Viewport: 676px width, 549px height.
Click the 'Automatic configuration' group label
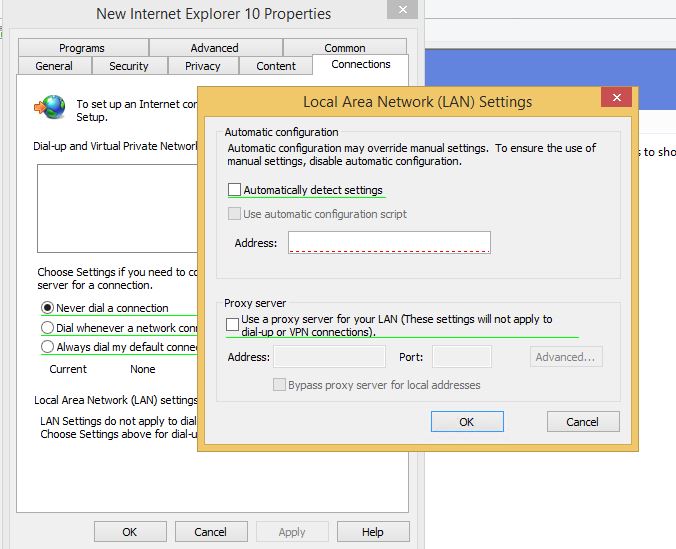[x=282, y=132]
